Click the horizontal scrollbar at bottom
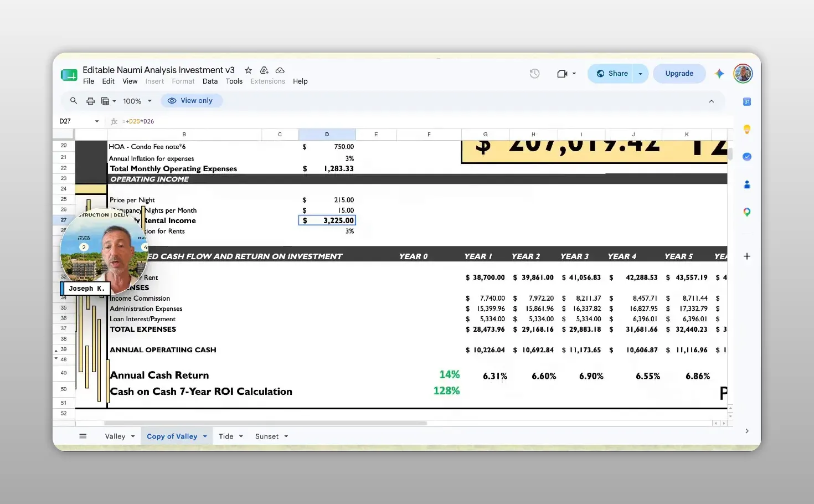The height and width of the screenshot is (504, 814). tap(265, 423)
